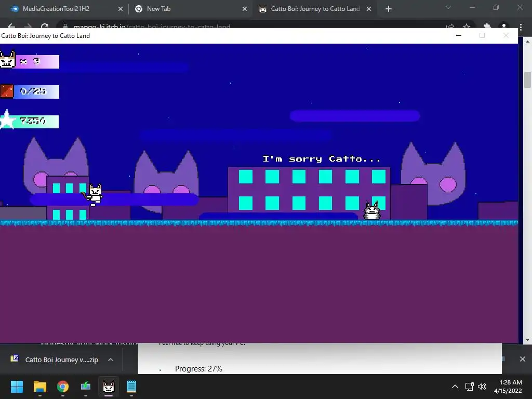Close the downloads bar
Viewport: 532px width, 399px height.
point(523,359)
